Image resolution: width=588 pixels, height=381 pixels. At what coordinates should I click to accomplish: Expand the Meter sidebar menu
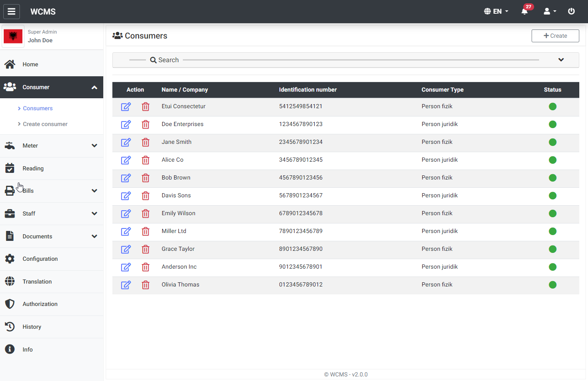pyautogui.click(x=51, y=146)
